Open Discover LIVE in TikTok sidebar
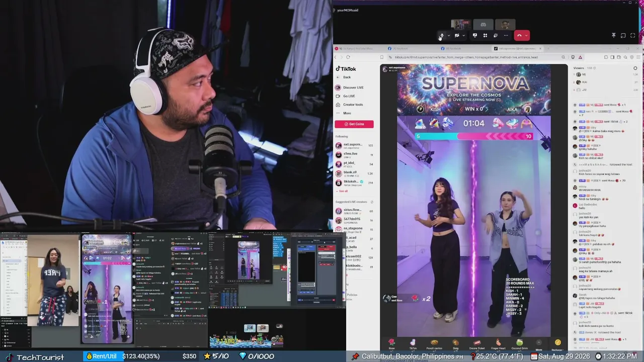644x362 pixels. (350, 87)
